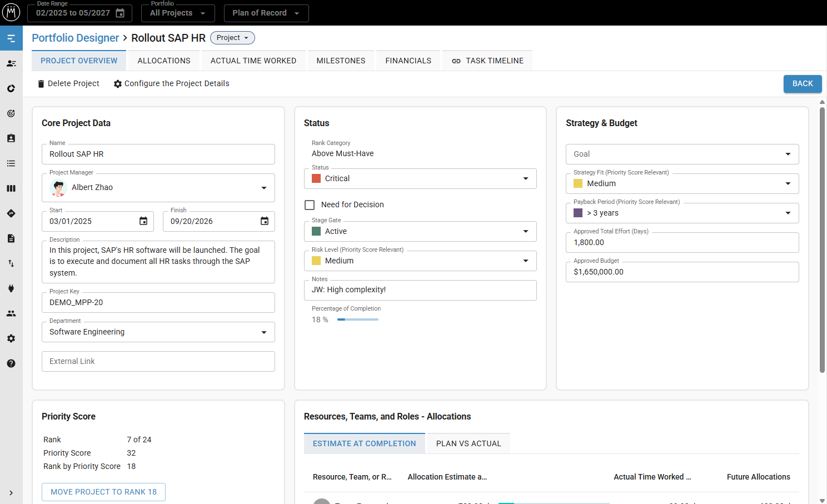The width and height of the screenshot is (827, 504).
Task: Click the Future Allocations column header
Action: pyautogui.click(x=758, y=477)
